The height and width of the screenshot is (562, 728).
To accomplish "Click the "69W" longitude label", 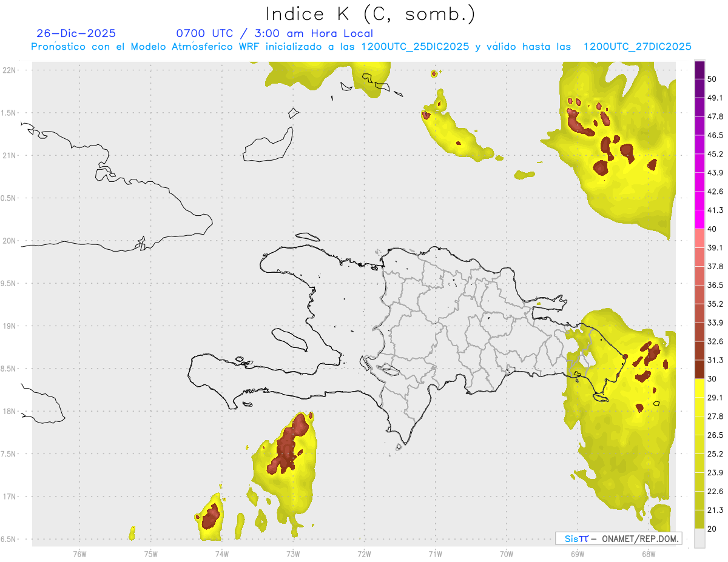I will pos(578,554).
